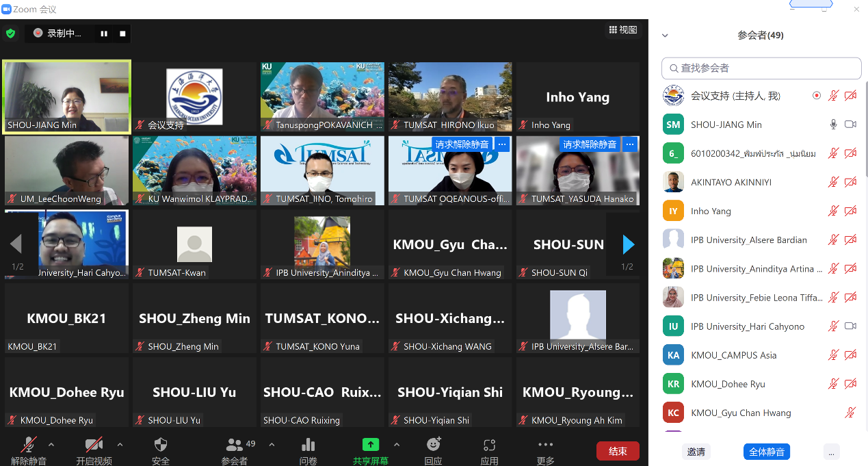
Task: Click the 全体静音 mute all button
Action: 766,452
